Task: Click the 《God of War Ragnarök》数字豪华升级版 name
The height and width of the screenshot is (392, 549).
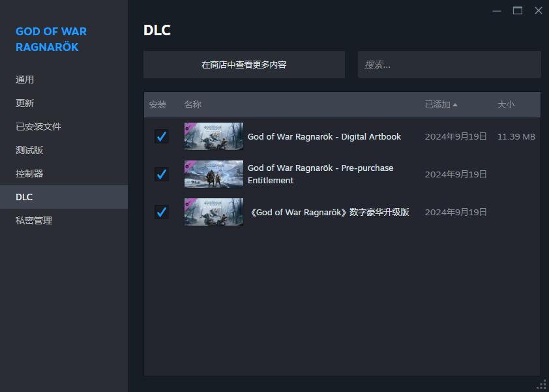Action: click(x=329, y=212)
